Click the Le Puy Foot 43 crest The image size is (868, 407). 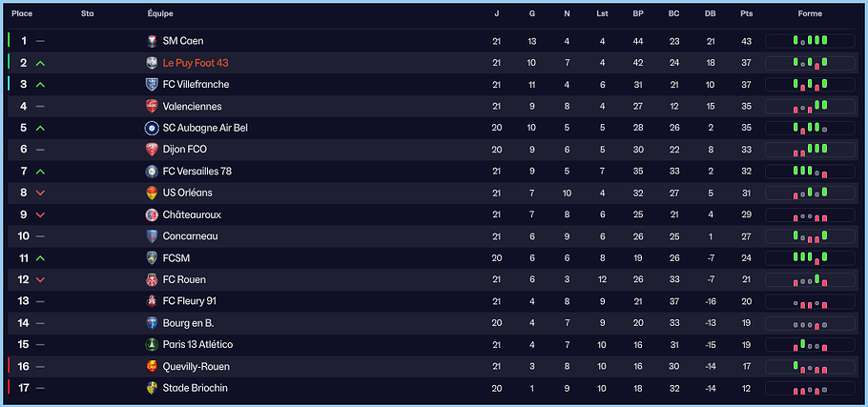pyautogui.click(x=152, y=63)
